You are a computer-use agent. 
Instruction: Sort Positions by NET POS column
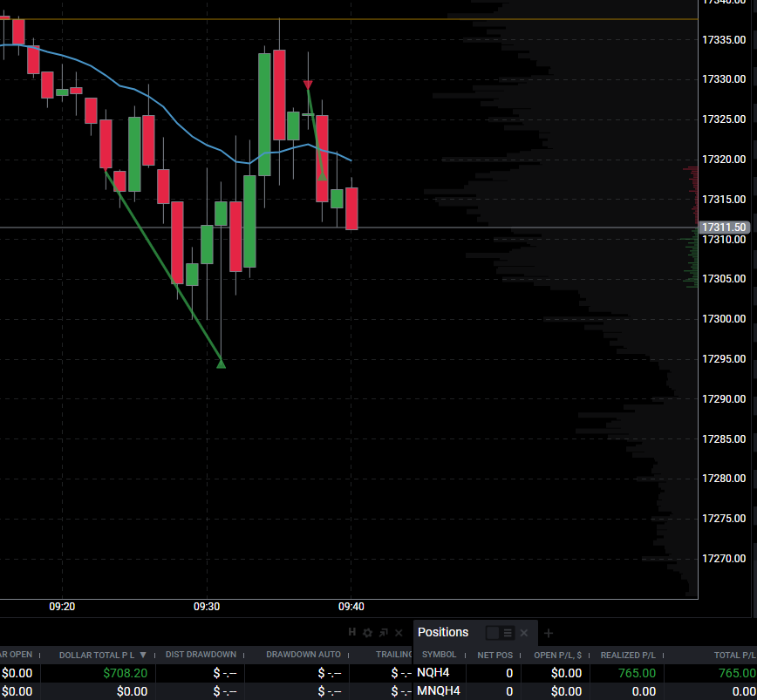click(x=494, y=655)
